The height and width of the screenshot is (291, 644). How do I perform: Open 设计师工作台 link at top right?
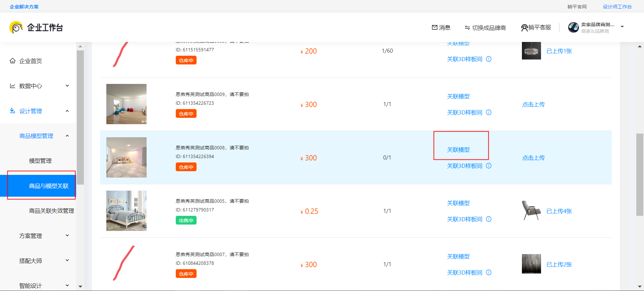[617, 7]
